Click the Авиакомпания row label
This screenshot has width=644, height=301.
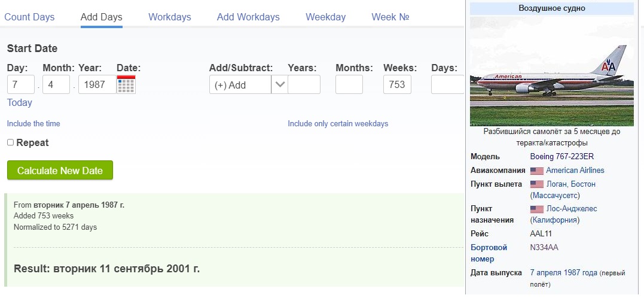[x=498, y=170]
